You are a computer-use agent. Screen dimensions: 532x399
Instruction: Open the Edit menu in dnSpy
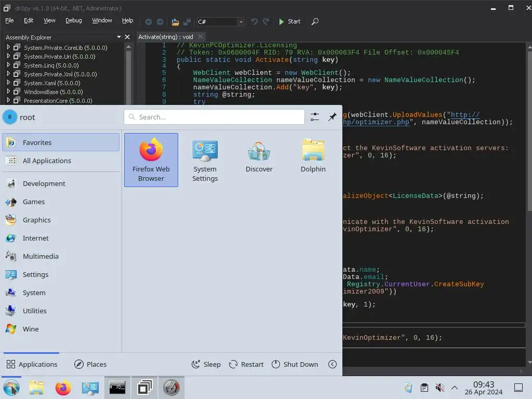pyautogui.click(x=29, y=20)
